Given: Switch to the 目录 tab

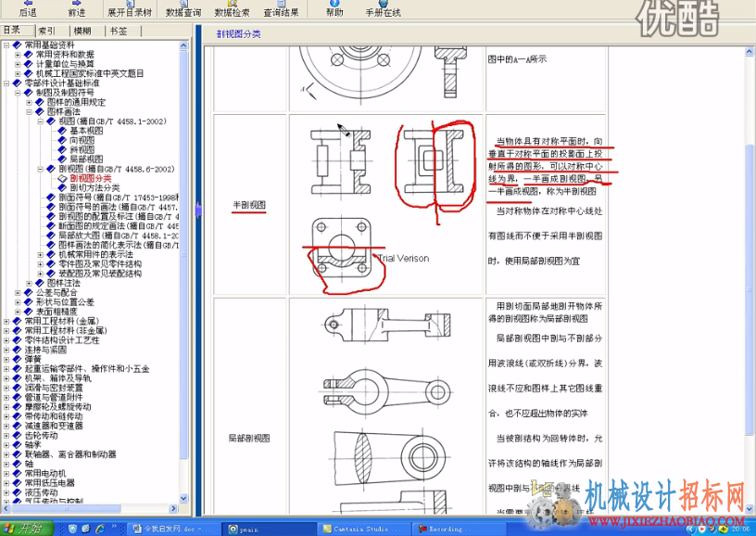Looking at the screenshot, I should coord(18,31).
